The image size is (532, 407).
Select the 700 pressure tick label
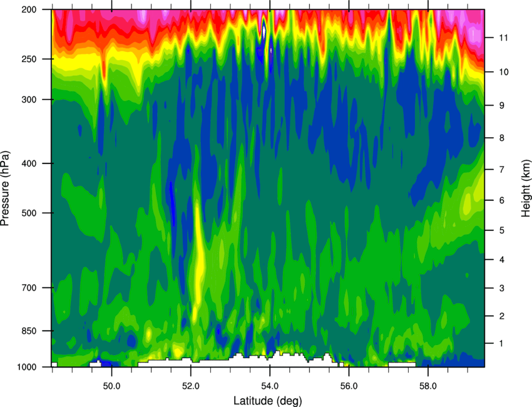[x=29, y=287]
